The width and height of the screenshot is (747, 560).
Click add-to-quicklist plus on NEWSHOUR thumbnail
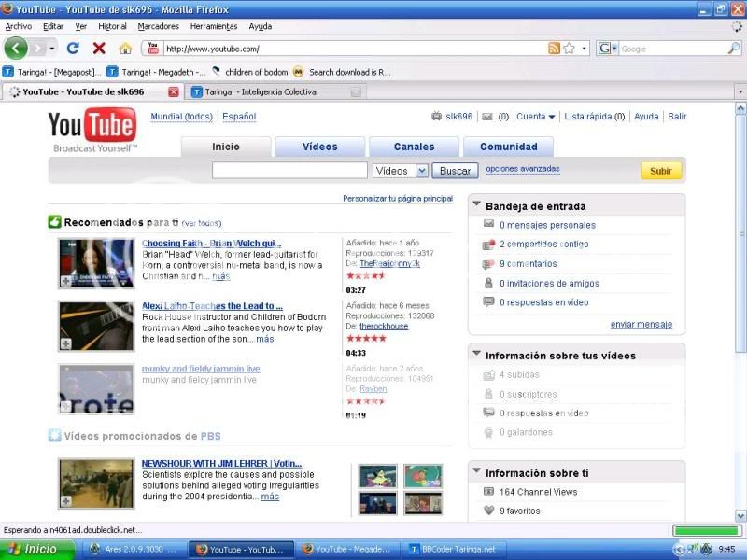65,501
